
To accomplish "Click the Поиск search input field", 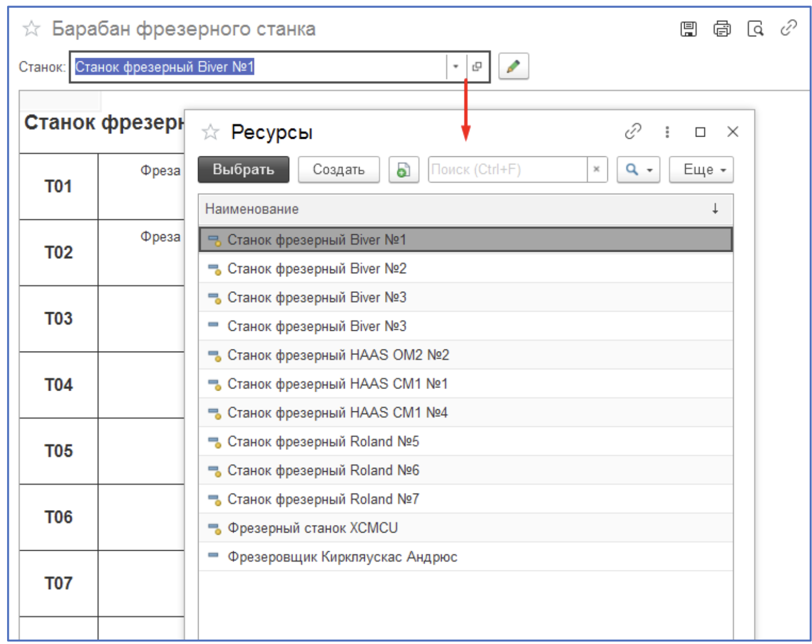I will pos(507,170).
